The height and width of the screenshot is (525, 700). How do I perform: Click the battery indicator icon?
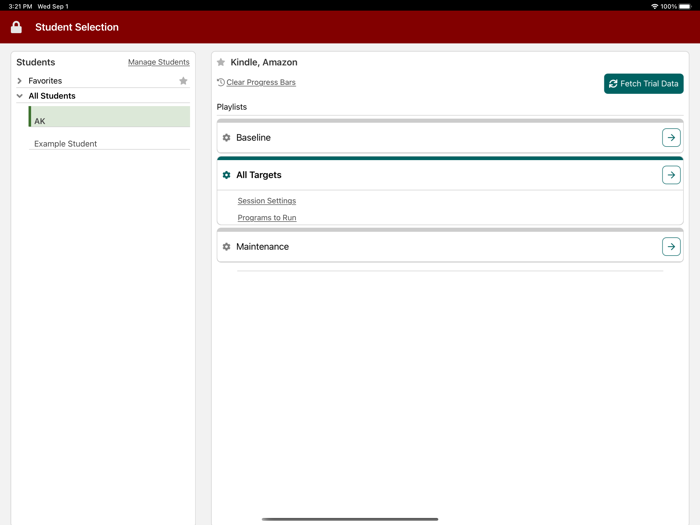685,6
